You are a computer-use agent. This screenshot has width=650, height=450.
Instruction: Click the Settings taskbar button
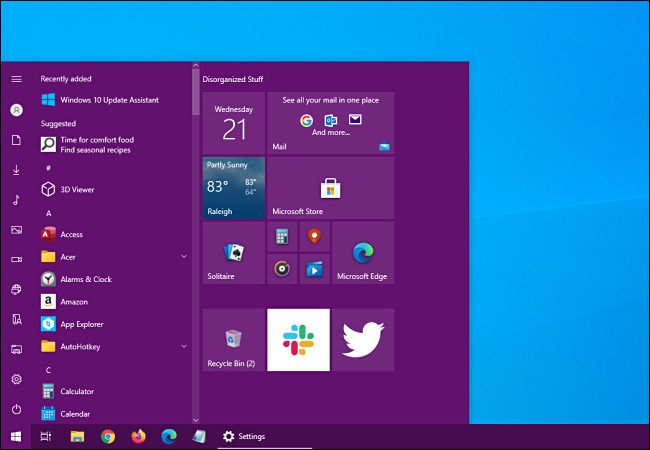(x=244, y=436)
